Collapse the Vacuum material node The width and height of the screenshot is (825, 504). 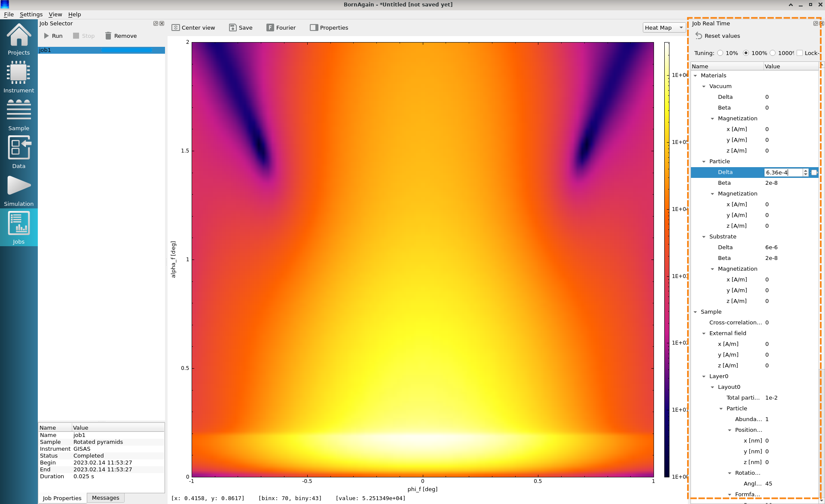704,86
